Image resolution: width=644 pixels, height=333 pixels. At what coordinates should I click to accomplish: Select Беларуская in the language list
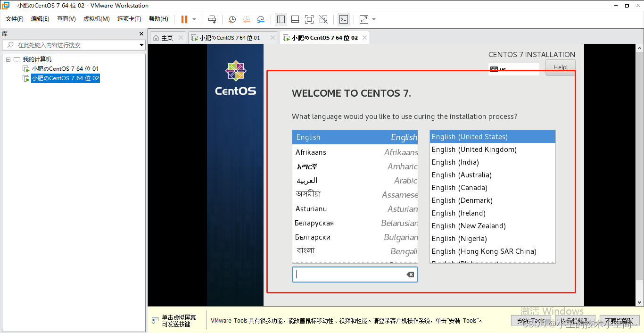(x=355, y=223)
